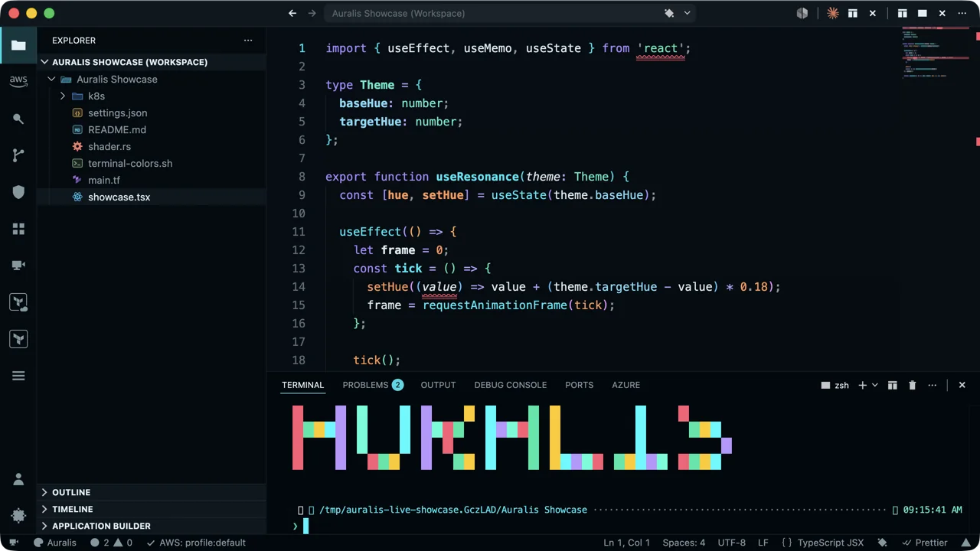980x551 pixels.
Task: Switch to the OUTPUT tab
Action: [438, 385]
